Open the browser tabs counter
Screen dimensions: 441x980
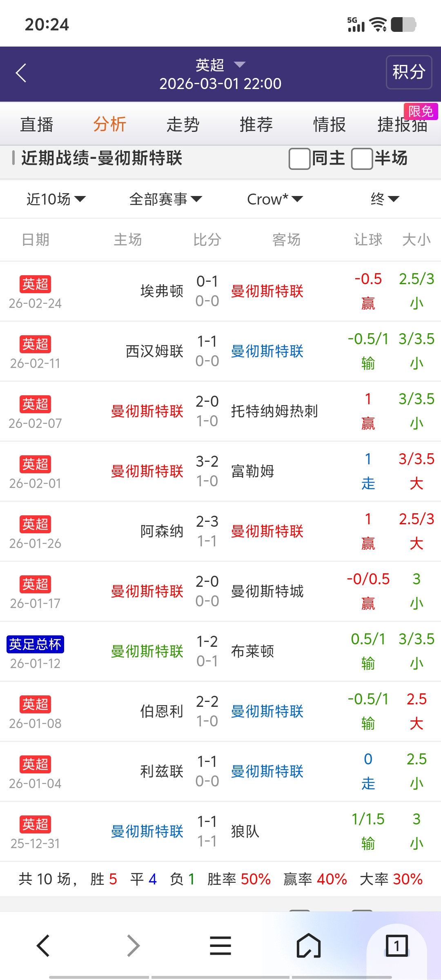pos(396,945)
